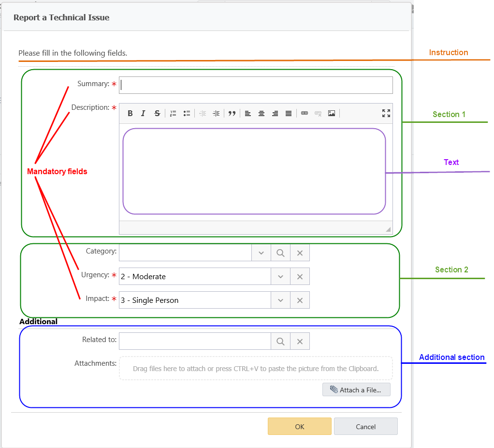
Task: Open the Impact dropdown list
Action: click(x=280, y=300)
